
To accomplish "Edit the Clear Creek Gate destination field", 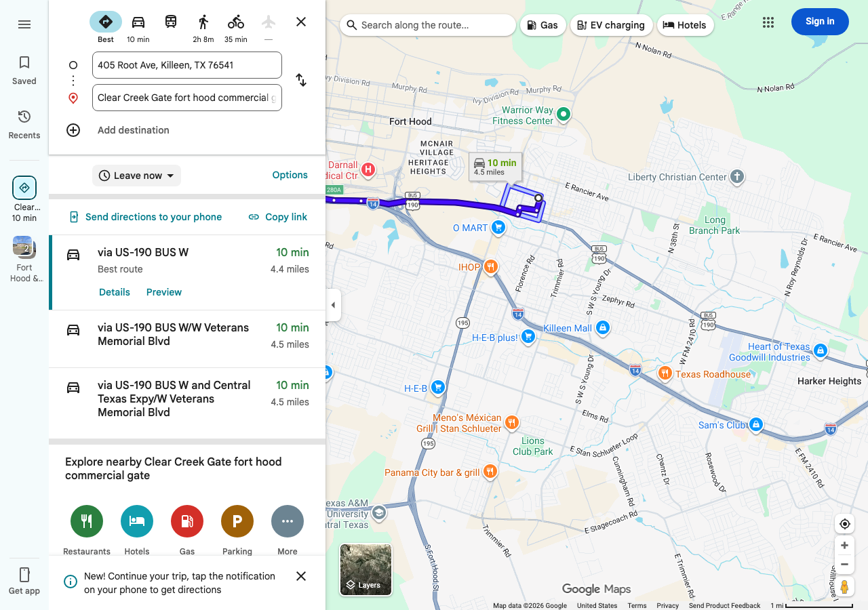I will coord(187,98).
